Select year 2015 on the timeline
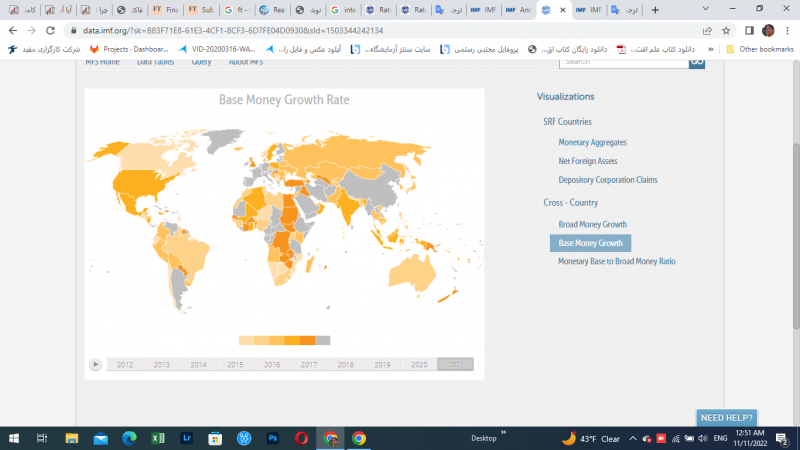The image size is (800, 450). point(235,365)
